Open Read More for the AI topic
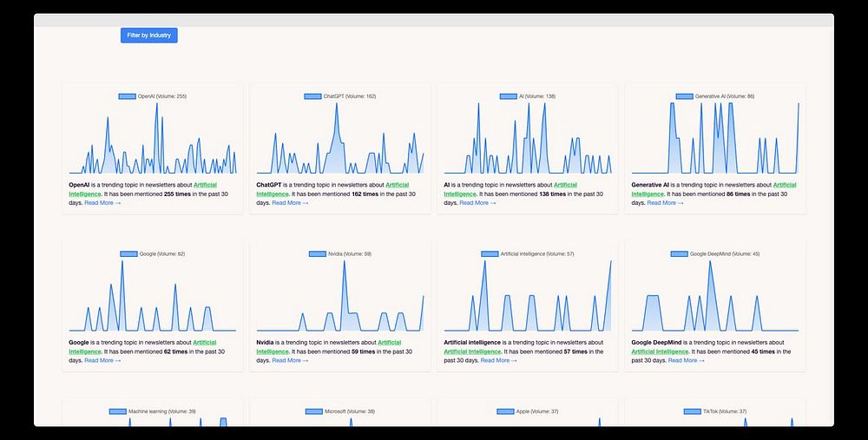Image resolution: width=868 pixels, height=440 pixels. click(477, 203)
